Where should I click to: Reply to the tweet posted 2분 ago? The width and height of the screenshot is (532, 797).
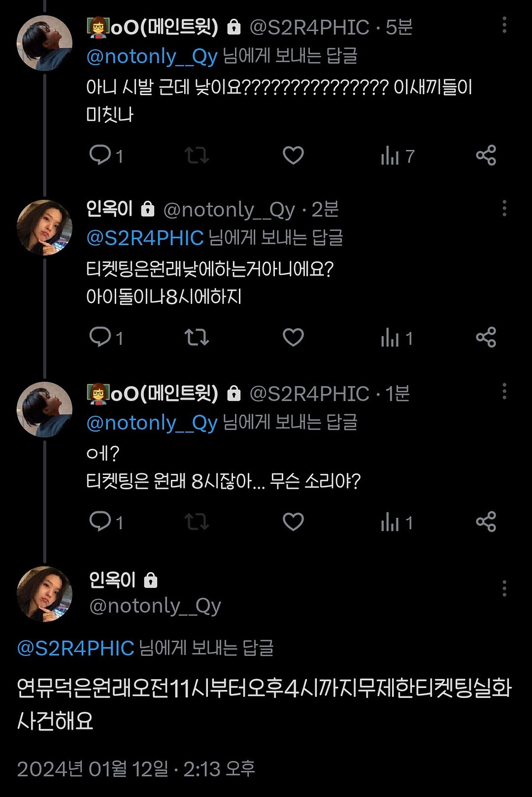point(100,337)
